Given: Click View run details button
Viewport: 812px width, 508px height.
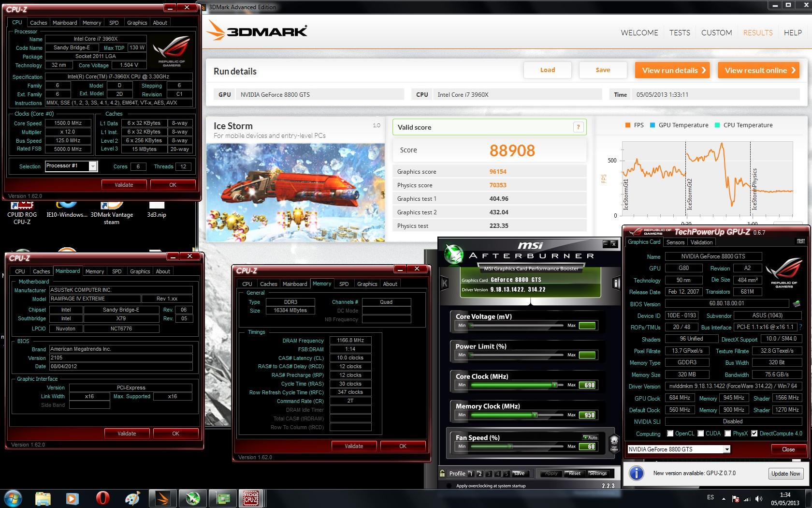Looking at the screenshot, I should [672, 70].
